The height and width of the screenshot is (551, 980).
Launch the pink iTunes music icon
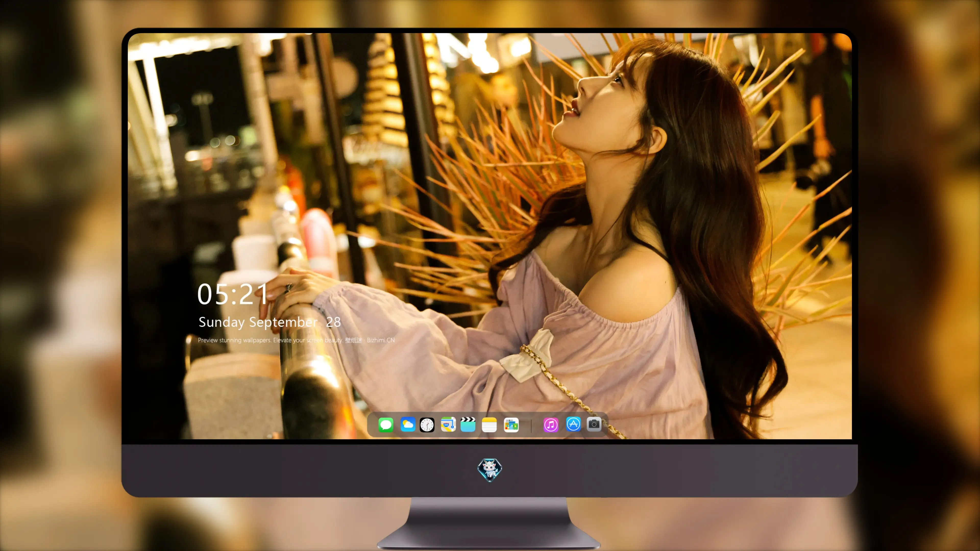(x=551, y=425)
